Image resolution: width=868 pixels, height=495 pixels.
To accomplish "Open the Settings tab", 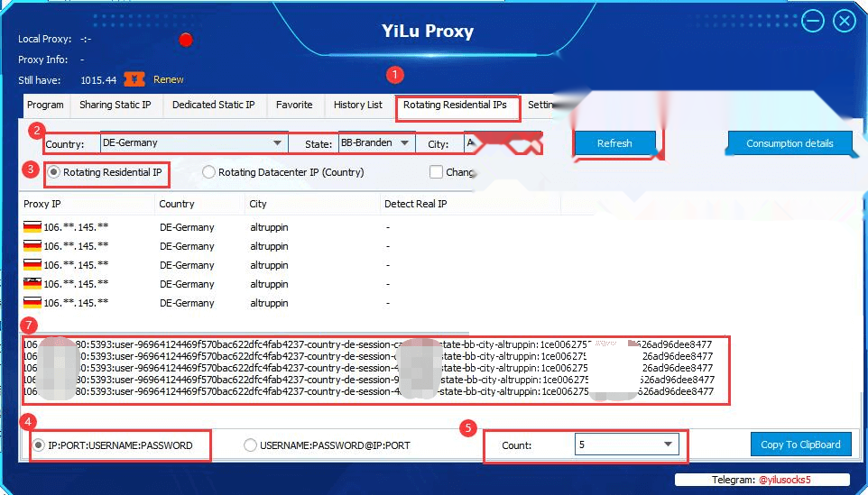I will (x=540, y=105).
